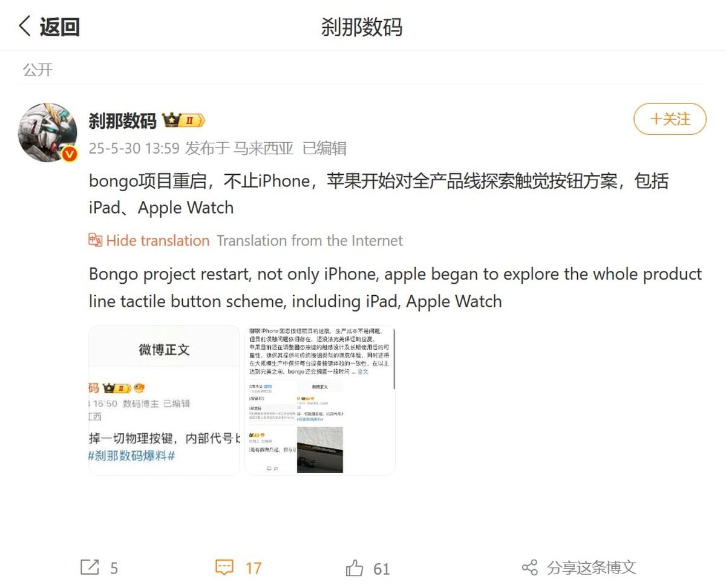
Task: Go back using 返回
Action: tap(59, 27)
